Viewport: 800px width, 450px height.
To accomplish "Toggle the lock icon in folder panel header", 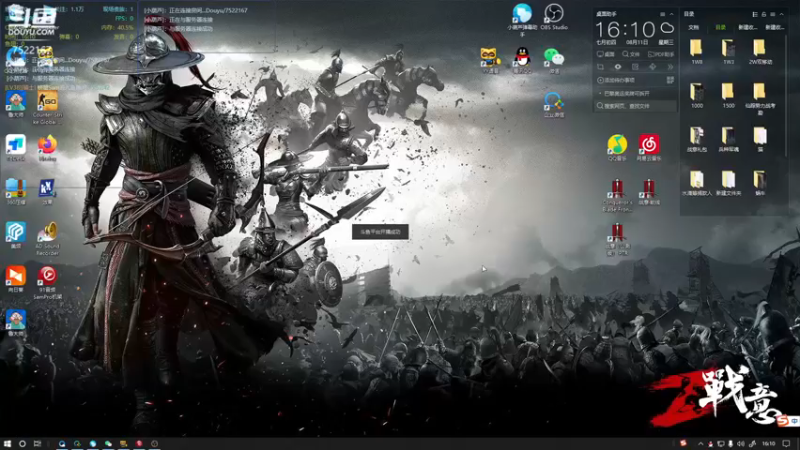I will point(764,14).
